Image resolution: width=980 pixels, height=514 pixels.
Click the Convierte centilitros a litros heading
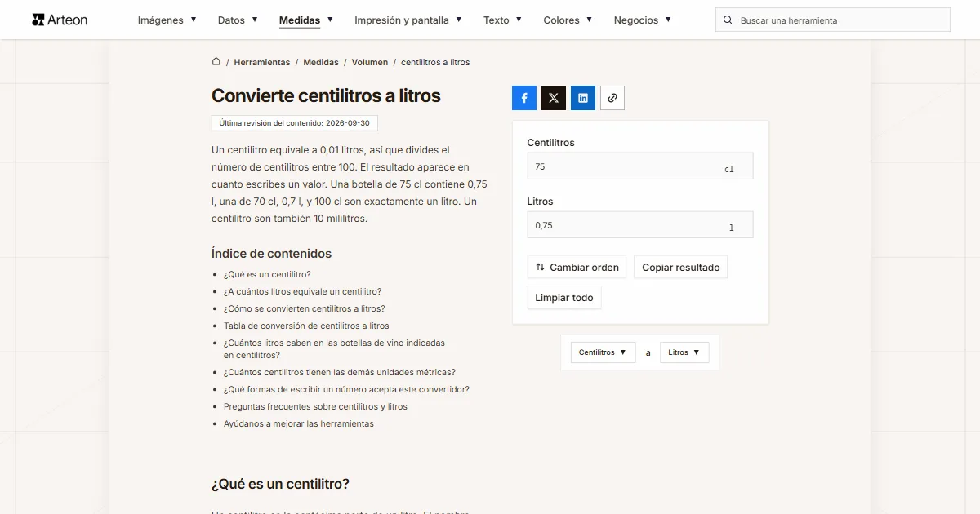point(326,95)
